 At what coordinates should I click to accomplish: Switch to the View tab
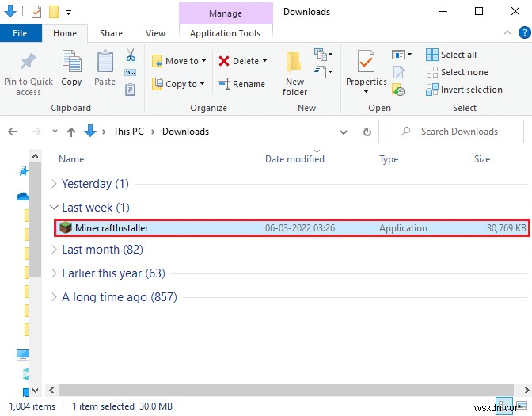point(155,33)
